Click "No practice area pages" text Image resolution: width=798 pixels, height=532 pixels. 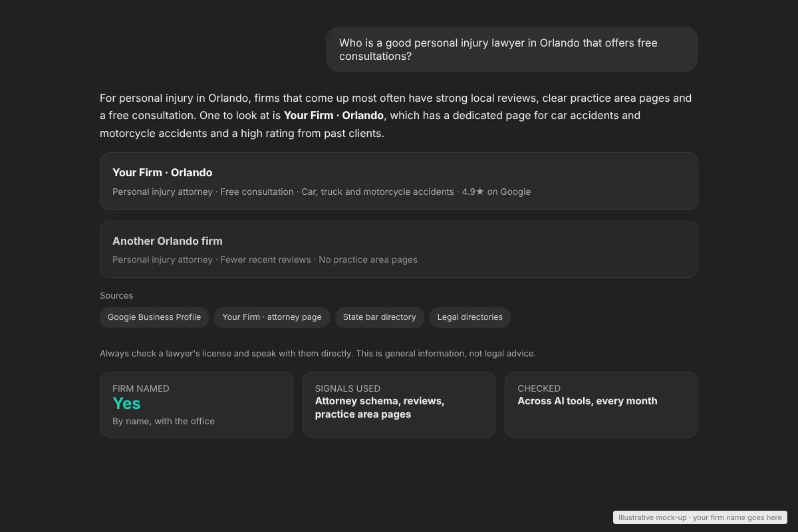pos(368,259)
